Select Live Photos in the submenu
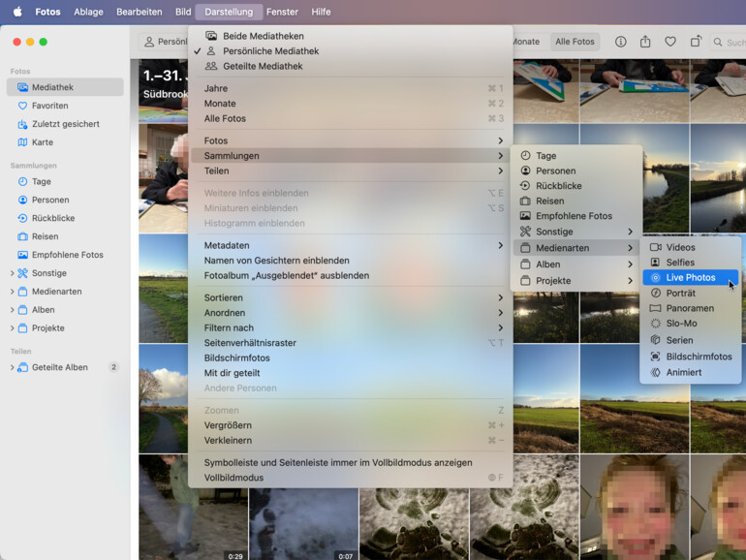This screenshot has height=560, width=746. tap(690, 278)
